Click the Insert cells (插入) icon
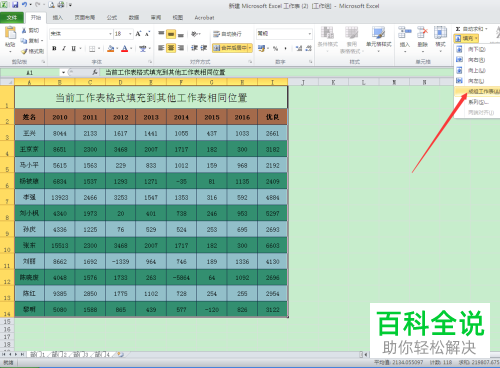Image resolution: width=500 pixels, height=368 pixels. (x=405, y=33)
